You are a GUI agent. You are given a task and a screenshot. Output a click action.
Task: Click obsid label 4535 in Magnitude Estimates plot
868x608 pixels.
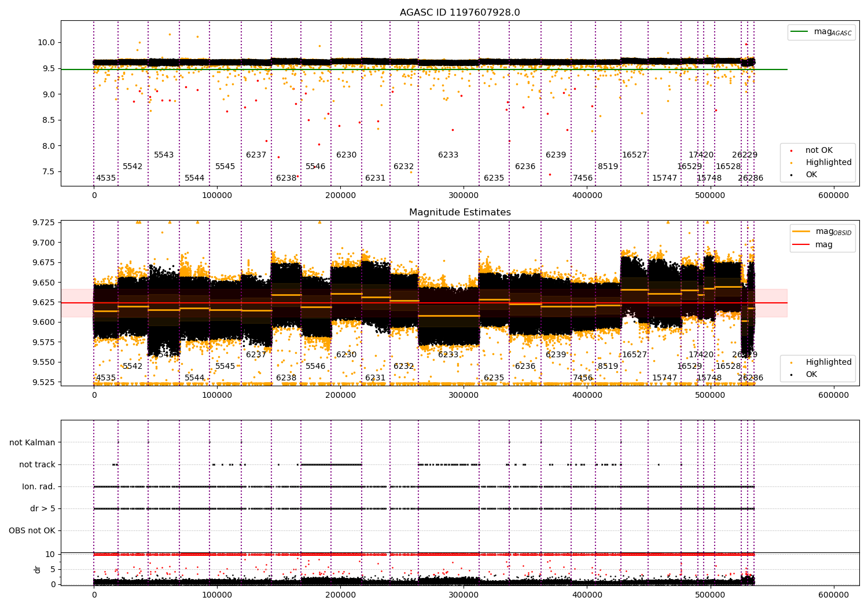(x=106, y=378)
